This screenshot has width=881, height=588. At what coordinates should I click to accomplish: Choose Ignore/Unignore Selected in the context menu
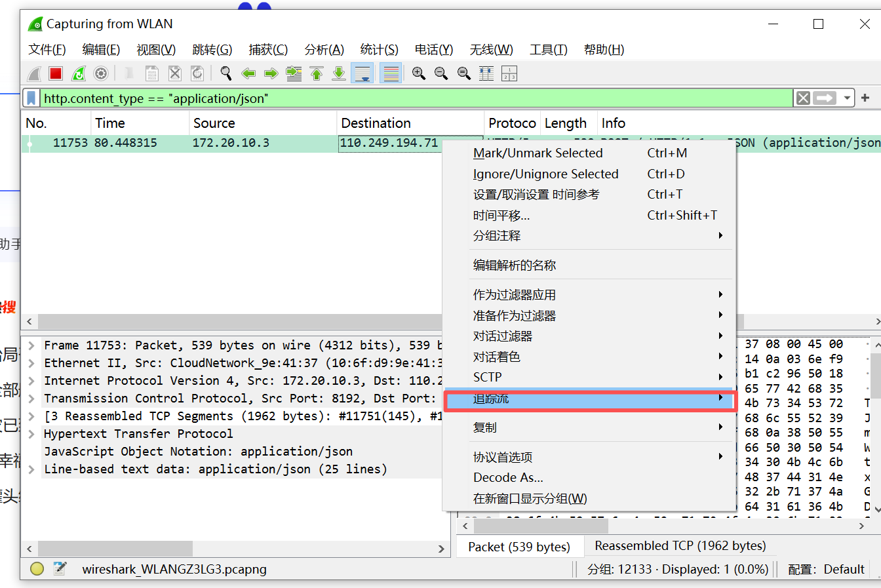[589, 174]
